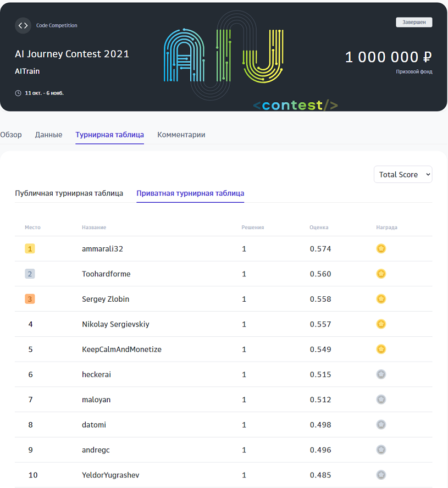Image resolution: width=448 pixels, height=488 pixels.
Task: Select participant Nikolay Sergievskiy
Action: [115, 324]
